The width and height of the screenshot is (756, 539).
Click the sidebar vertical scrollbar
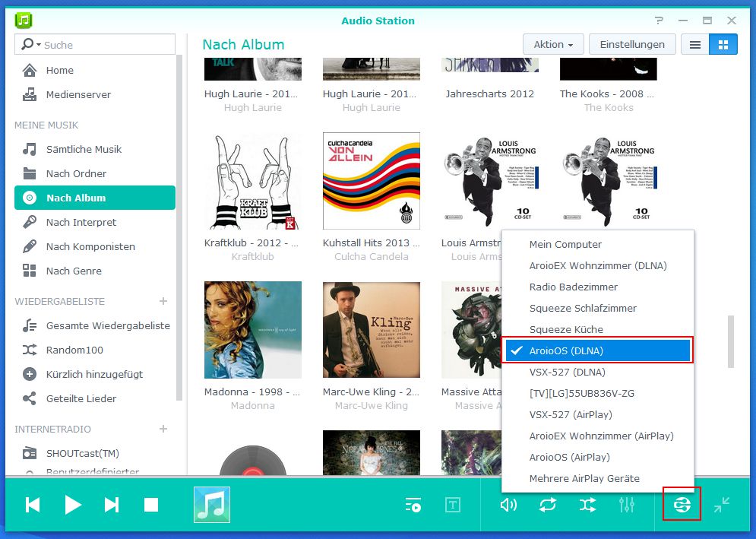tap(180, 227)
